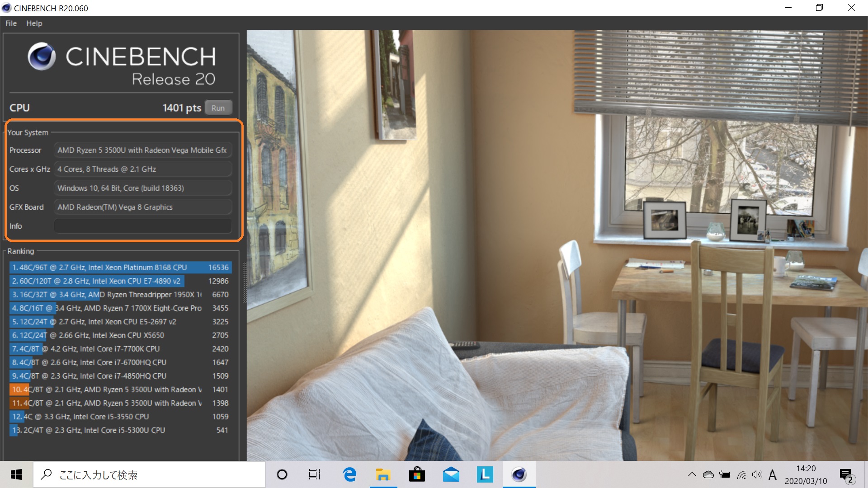Select ranking row 7 Core i7-7700K
868x488 pixels.
[120, 349]
